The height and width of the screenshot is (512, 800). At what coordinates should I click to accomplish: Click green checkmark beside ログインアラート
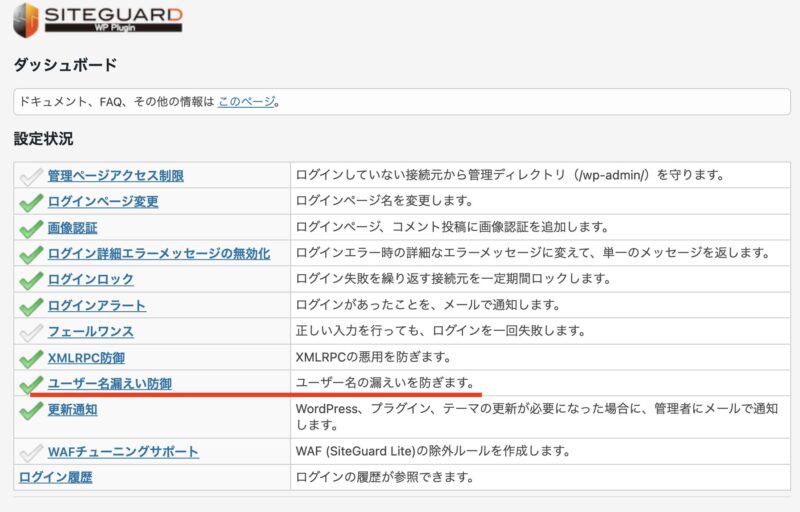31,306
